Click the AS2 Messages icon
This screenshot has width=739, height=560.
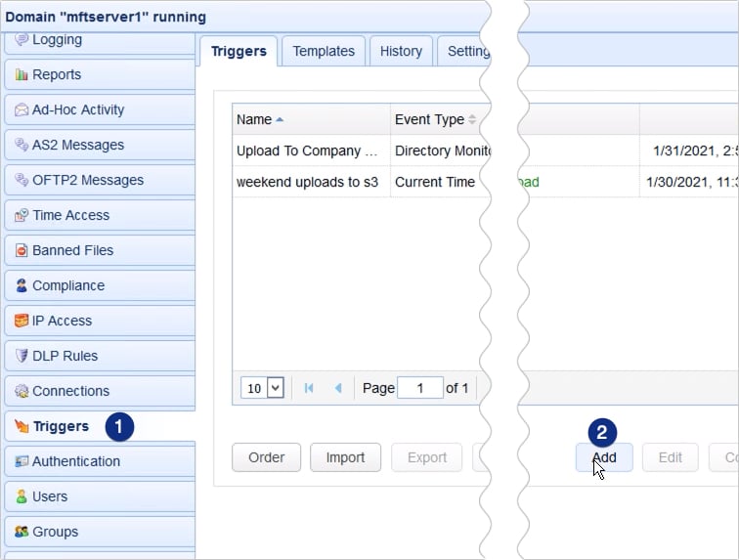pos(22,146)
